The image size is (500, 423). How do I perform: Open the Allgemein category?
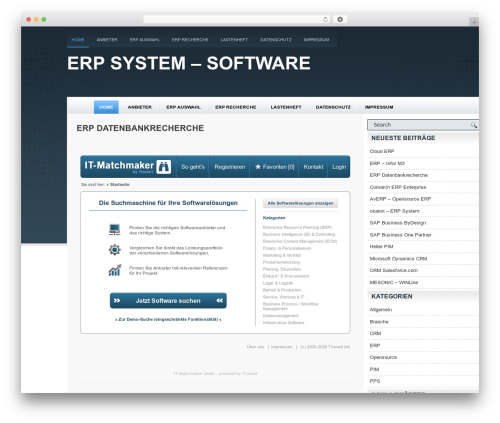pyautogui.click(x=381, y=310)
